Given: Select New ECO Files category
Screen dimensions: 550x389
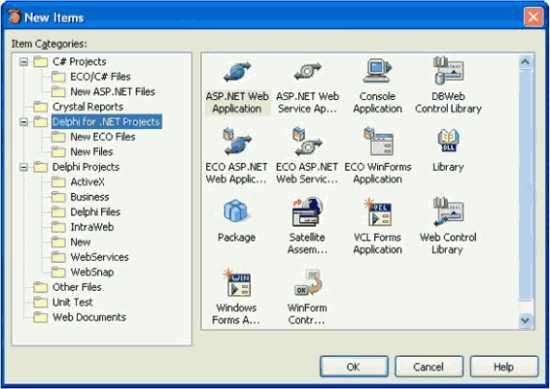Looking at the screenshot, I should coord(103,137).
